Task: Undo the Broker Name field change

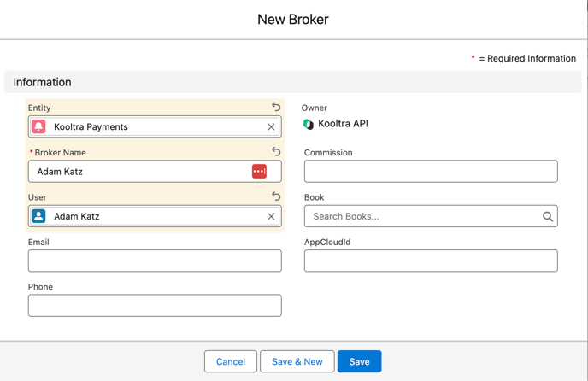Action: point(276,151)
